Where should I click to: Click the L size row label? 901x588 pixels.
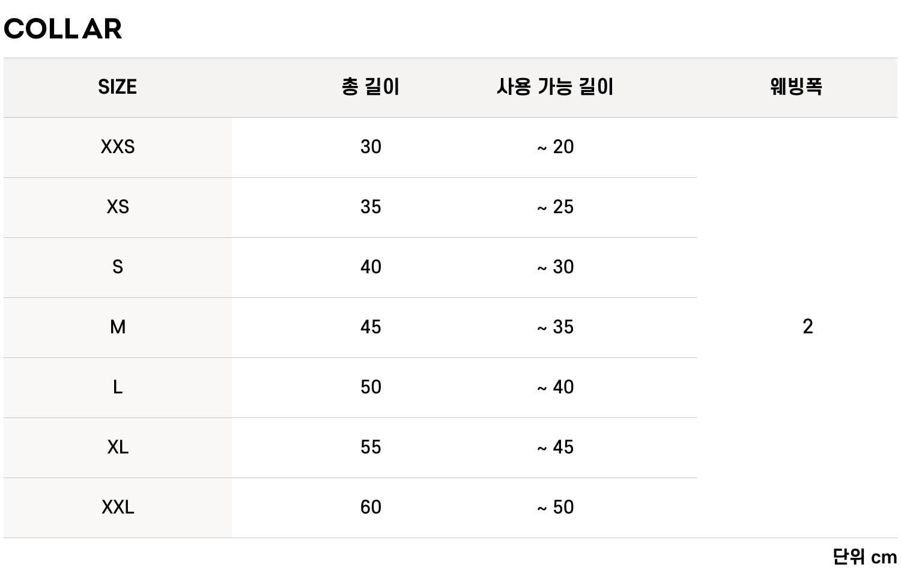(x=118, y=387)
